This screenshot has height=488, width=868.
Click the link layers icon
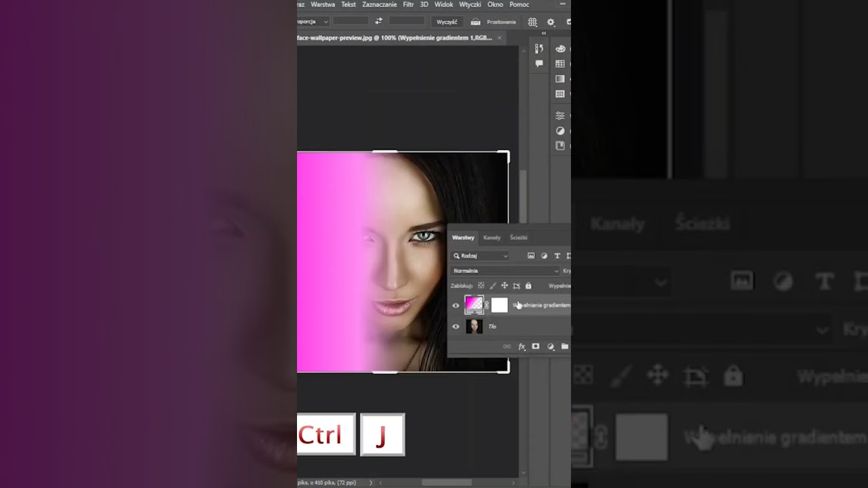pos(507,346)
